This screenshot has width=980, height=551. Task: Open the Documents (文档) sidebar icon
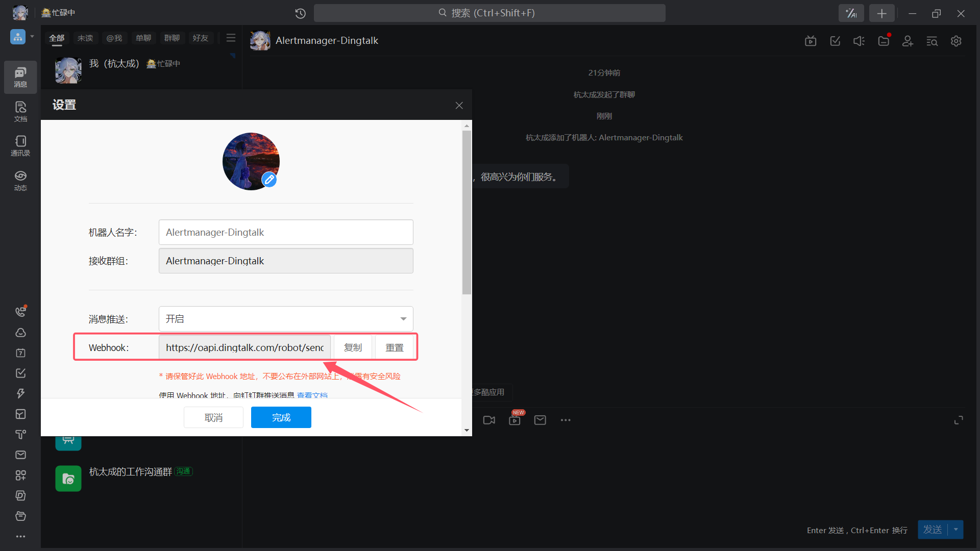tap(20, 111)
